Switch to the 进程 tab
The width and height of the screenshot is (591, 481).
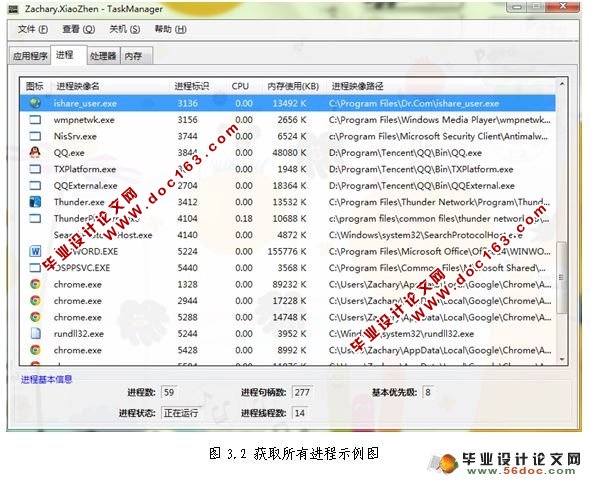(x=69, y=55)
